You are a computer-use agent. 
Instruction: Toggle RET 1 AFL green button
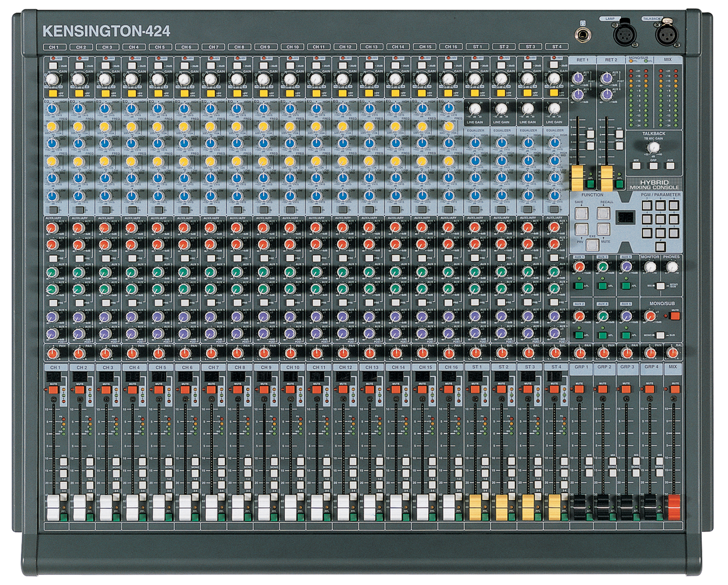[590, 184]
